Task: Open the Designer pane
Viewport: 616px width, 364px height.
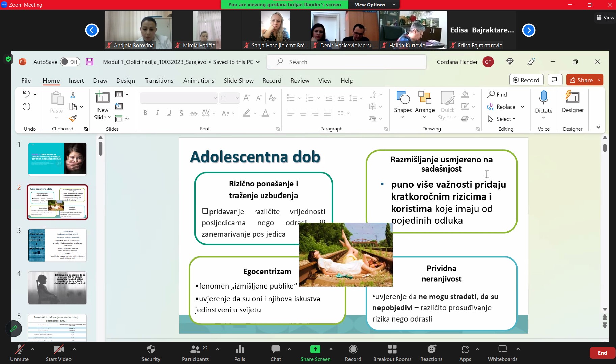Action: 572,101
